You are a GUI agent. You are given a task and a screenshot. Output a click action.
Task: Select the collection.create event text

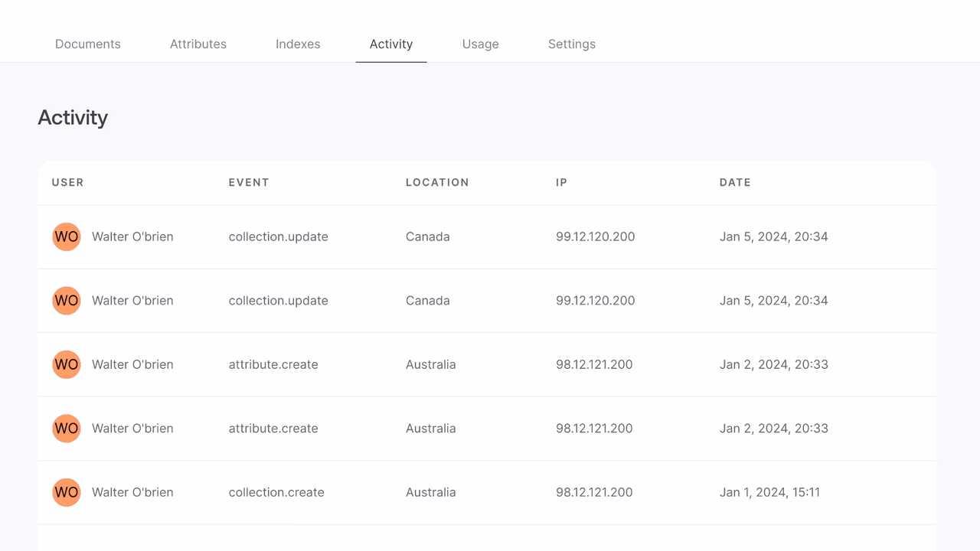[x=276, y=492]
